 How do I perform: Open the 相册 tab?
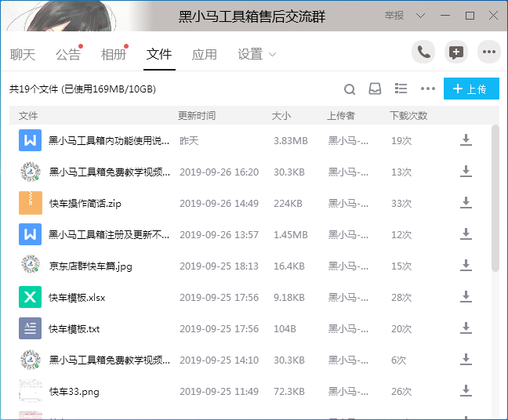tap(114, 54)
